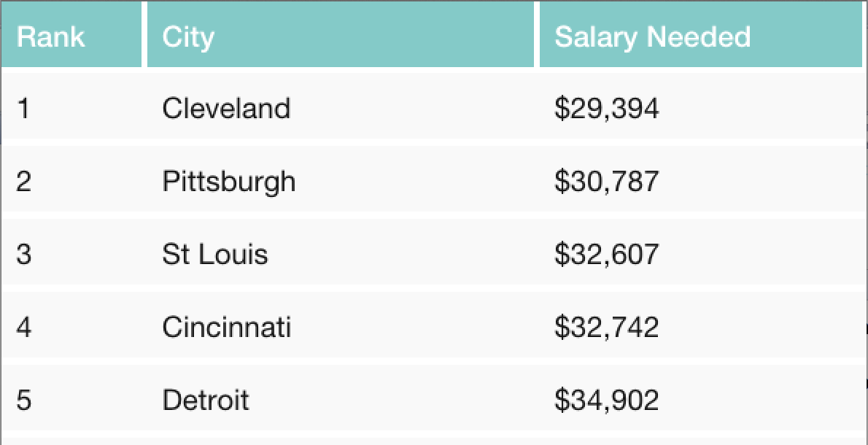Click the $32,742 salary value
This screenshot has width=868, height=445.
tap(606, 327)
